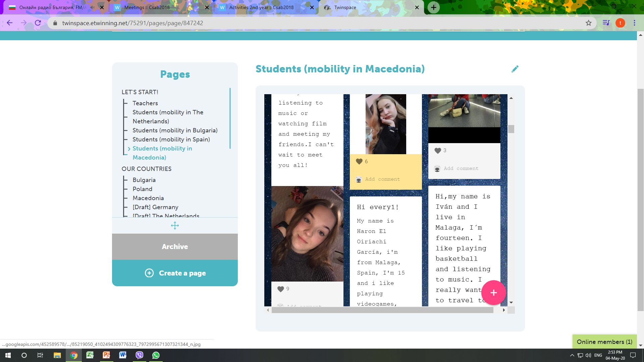Switch to Meetings :: Csab2018 tab

tap(147, 7)
